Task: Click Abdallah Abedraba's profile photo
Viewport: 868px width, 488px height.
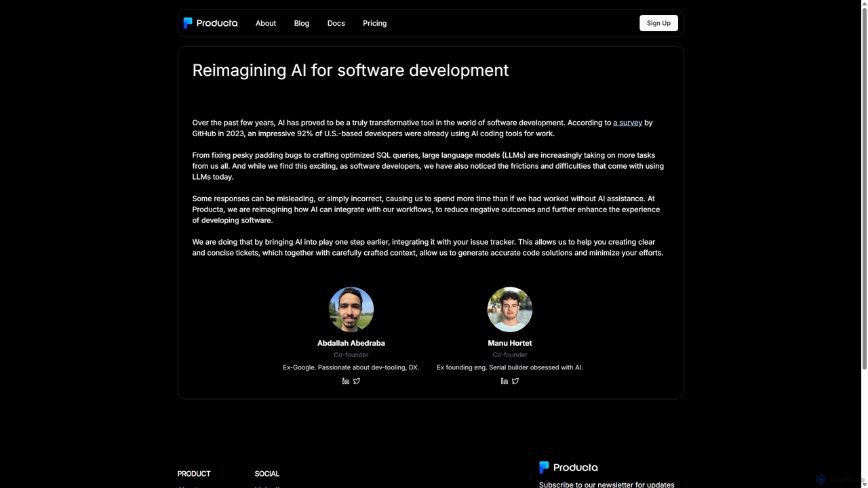Action: 351,309
